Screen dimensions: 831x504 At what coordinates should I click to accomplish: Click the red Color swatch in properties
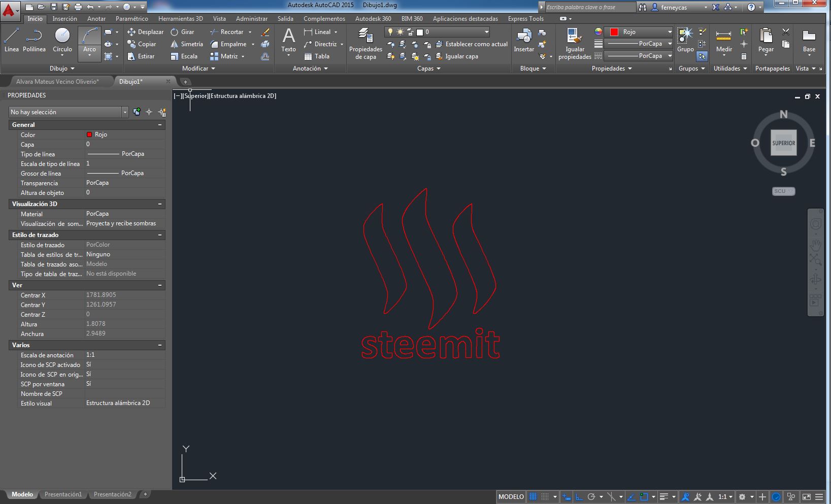[x=89, y=135]
